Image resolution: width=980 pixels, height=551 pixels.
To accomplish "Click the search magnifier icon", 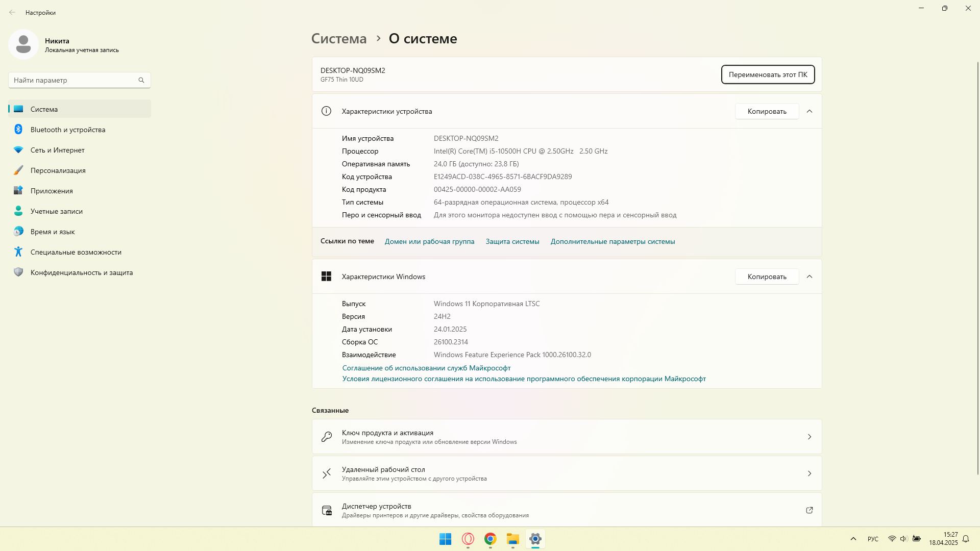I will 141,80.
